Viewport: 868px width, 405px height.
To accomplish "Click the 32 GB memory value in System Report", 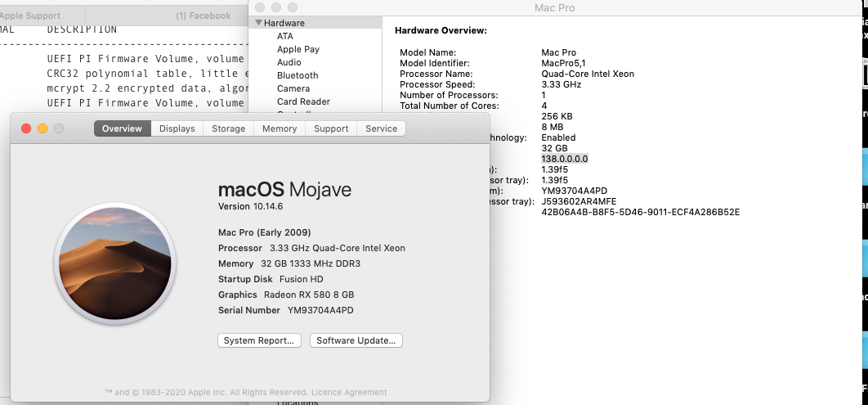I will [x=554, y=148].
